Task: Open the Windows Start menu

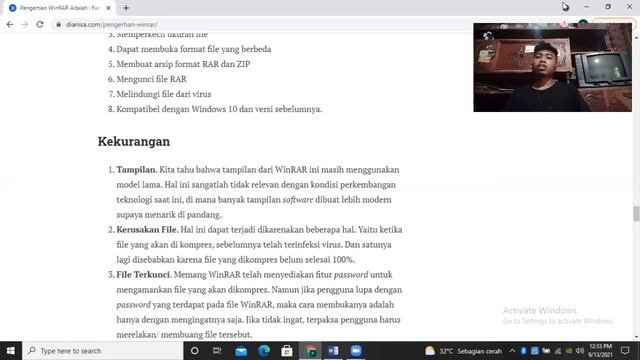Action: [11, 351]
